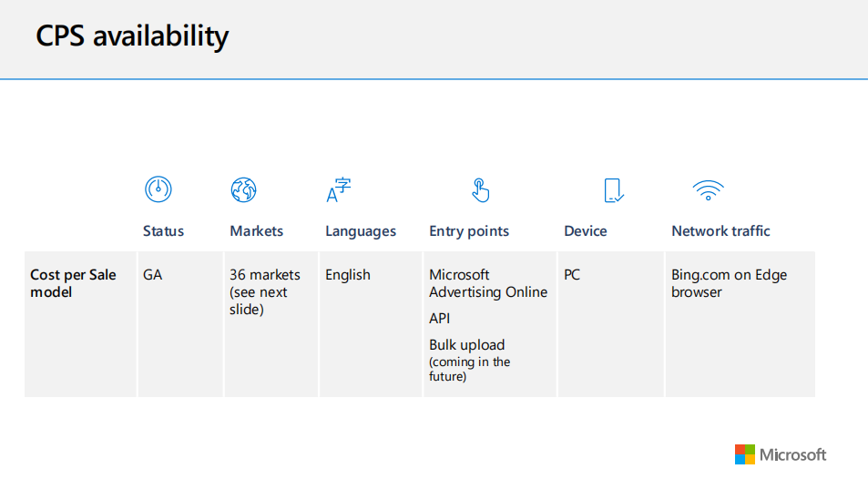Screen dimensions: 868x479
Task: Click the Languages translation icon
Action: click(x=339, y=189)
